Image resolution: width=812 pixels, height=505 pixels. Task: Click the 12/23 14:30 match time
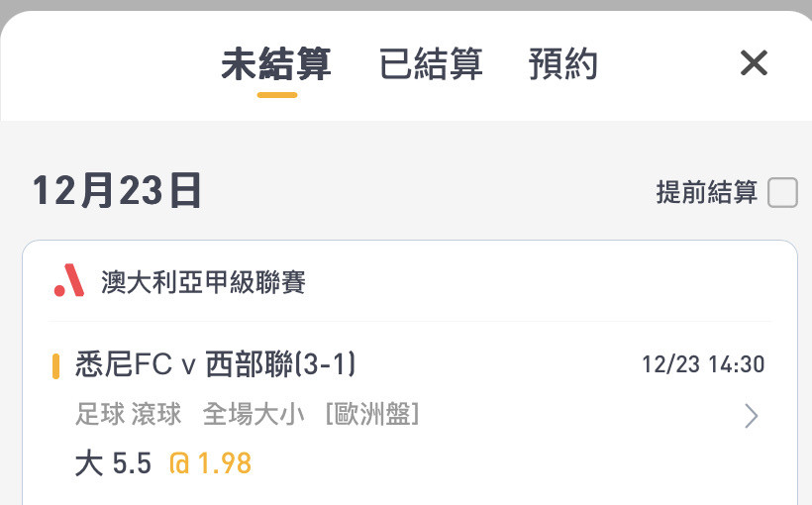[x=703, y=364]
